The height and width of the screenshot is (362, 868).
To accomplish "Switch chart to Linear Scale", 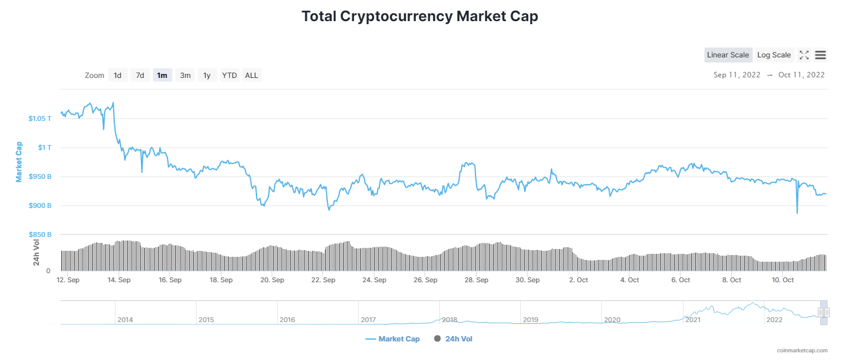I will pyautogui.click(x=728, y=55).
